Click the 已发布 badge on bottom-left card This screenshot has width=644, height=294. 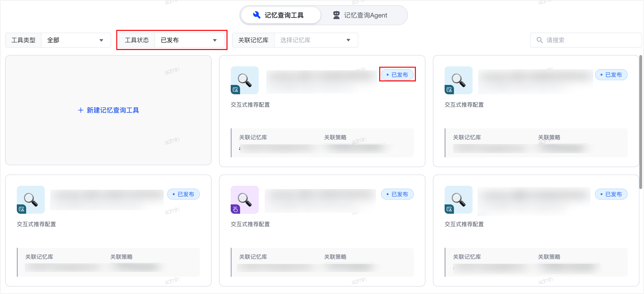coord(183,194)
